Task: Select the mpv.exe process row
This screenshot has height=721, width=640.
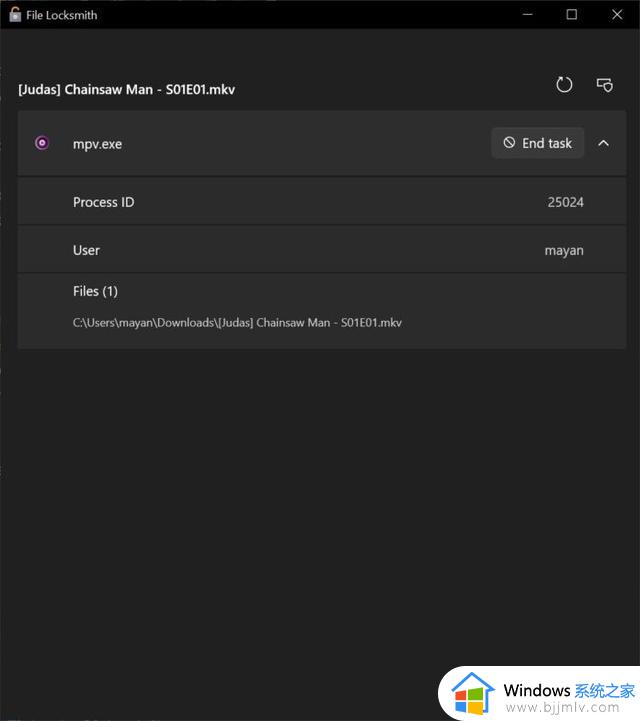Action: click(322, 143)
